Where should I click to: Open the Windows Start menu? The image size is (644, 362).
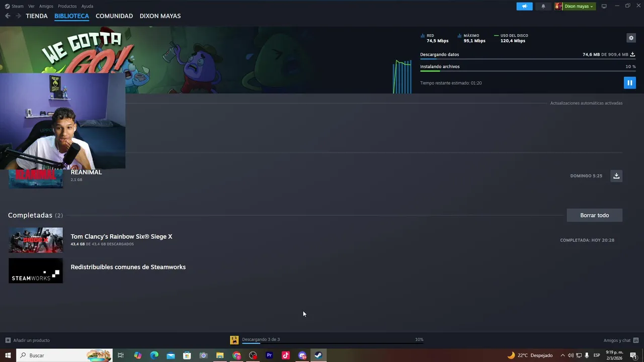click(x=8, y=355)
